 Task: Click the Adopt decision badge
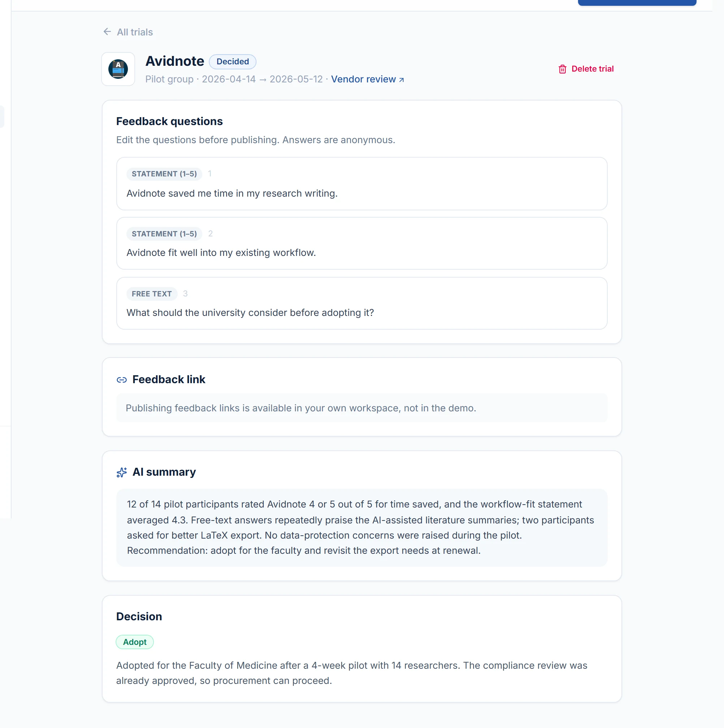(134, 642)
